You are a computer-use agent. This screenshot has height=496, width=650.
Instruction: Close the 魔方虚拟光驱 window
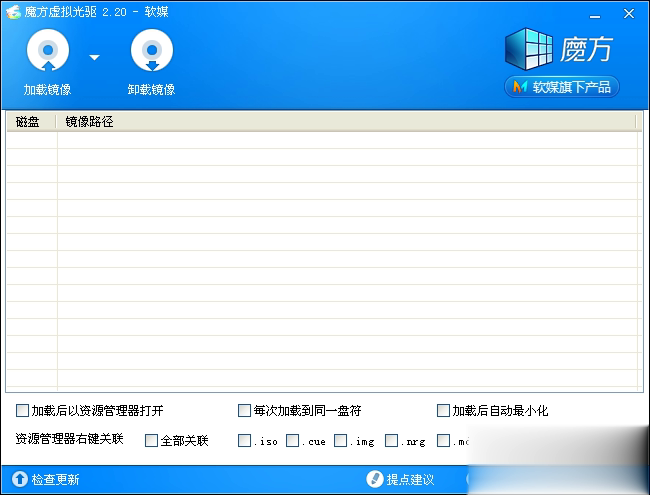(629, 14)
